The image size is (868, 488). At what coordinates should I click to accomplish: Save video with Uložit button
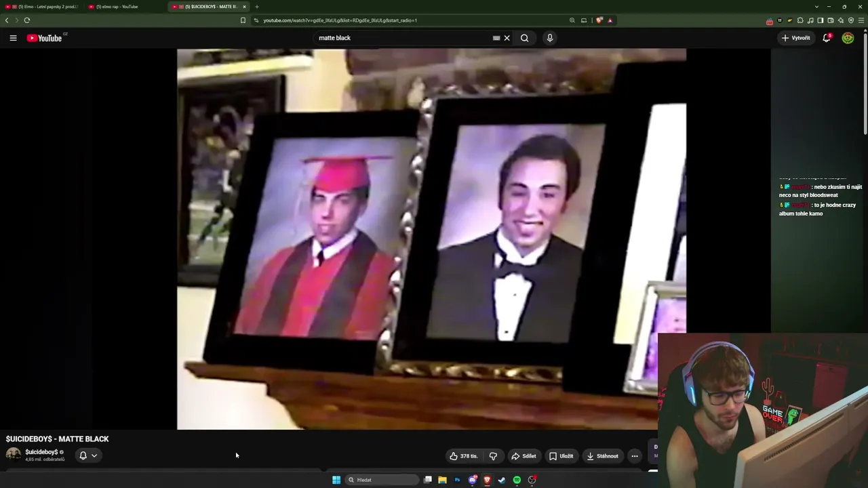click(561, 456)
